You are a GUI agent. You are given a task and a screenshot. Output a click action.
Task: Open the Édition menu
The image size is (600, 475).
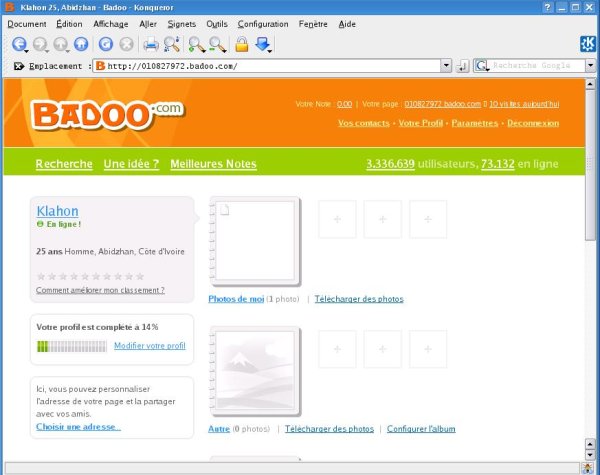point(69,24)
